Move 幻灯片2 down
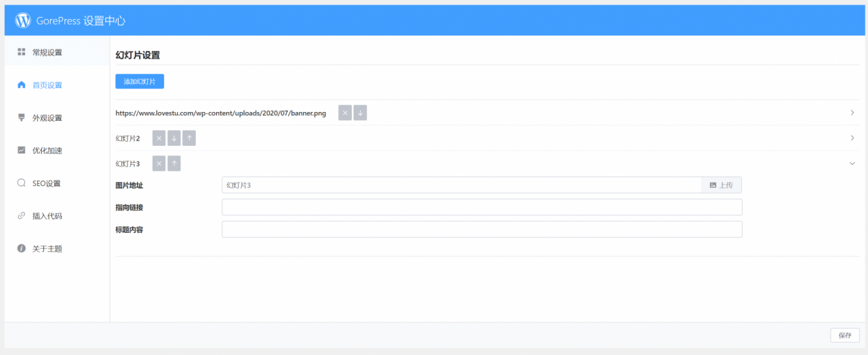 click(x=174, y=138)
